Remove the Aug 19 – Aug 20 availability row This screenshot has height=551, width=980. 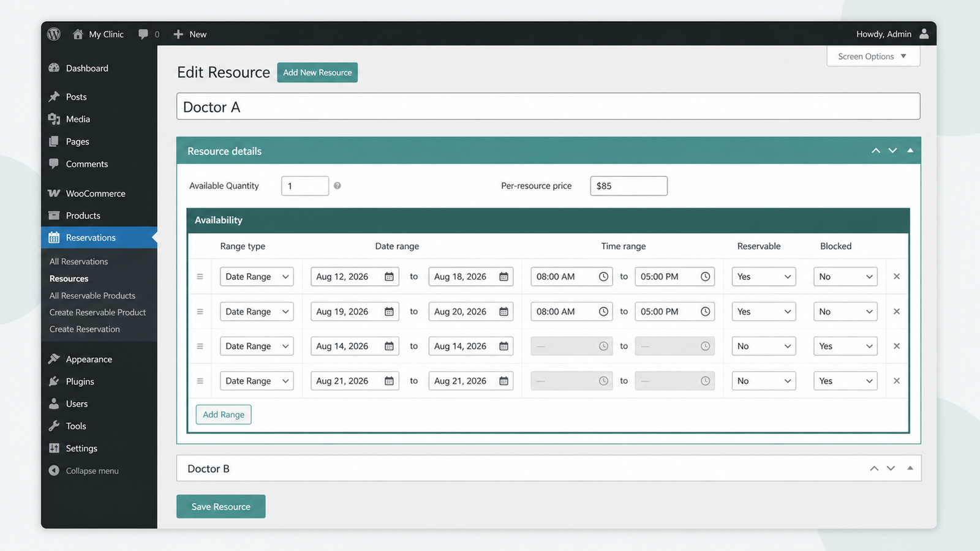click(x=897, y=312)
